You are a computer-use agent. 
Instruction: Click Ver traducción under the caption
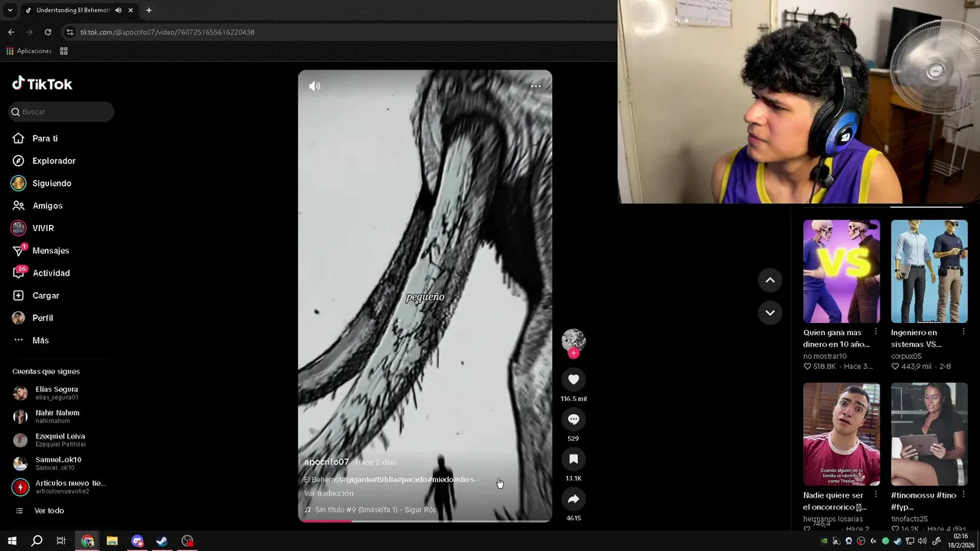click(x=328, y=494)
